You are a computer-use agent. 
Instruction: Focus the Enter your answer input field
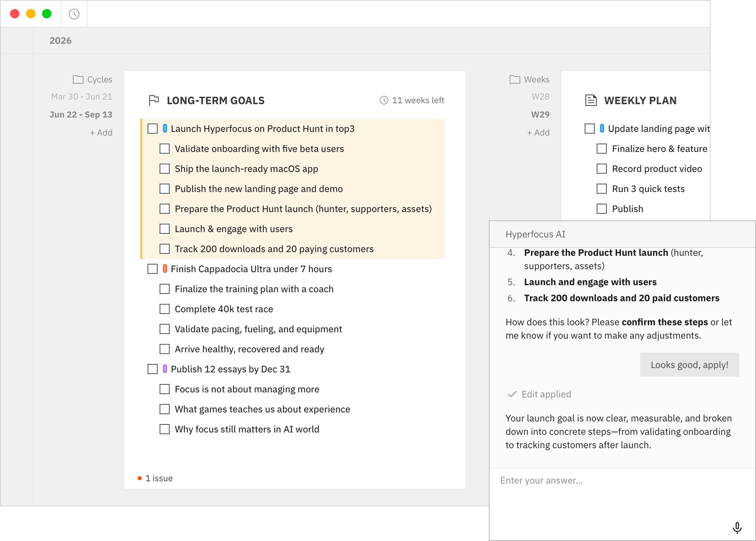tap(622, 504)
